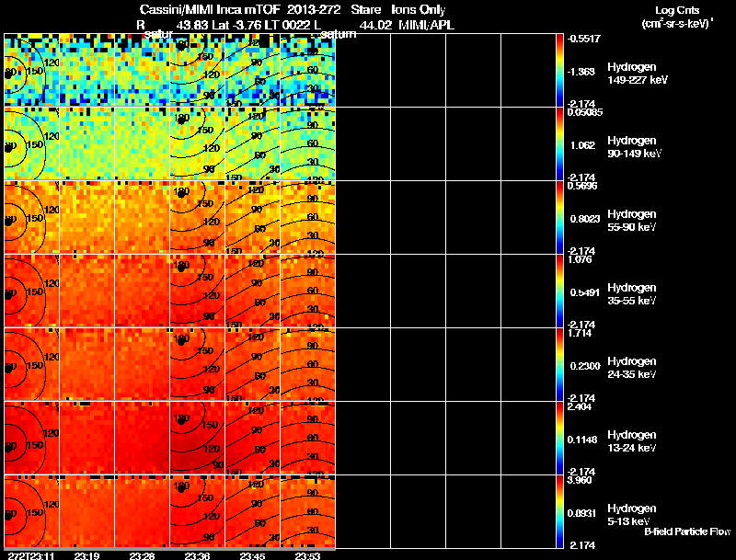
Task: Click the Hydrogen 5-13 keV color bar
Action: (x=559, y=512)
